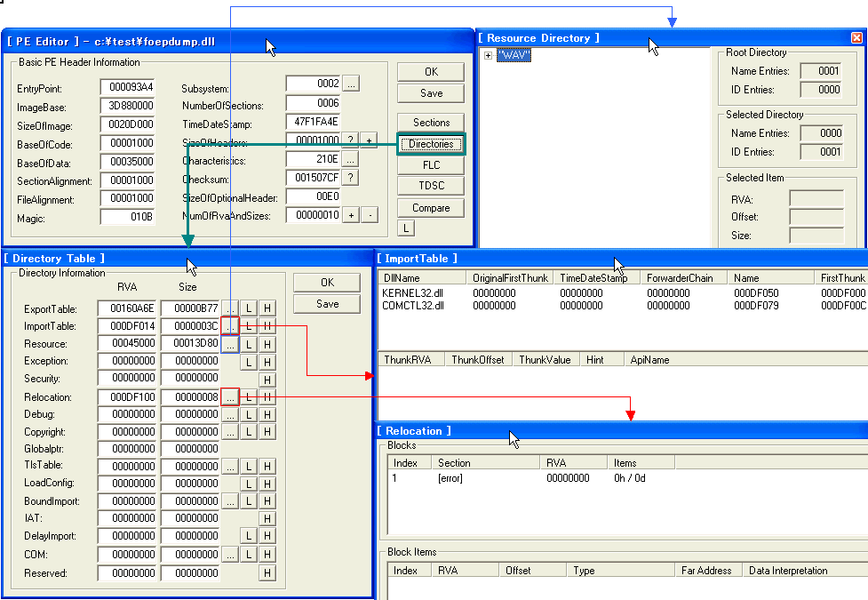The image size is (868, 600).
Task: Close the Resource Directory window
Action: 856,37
